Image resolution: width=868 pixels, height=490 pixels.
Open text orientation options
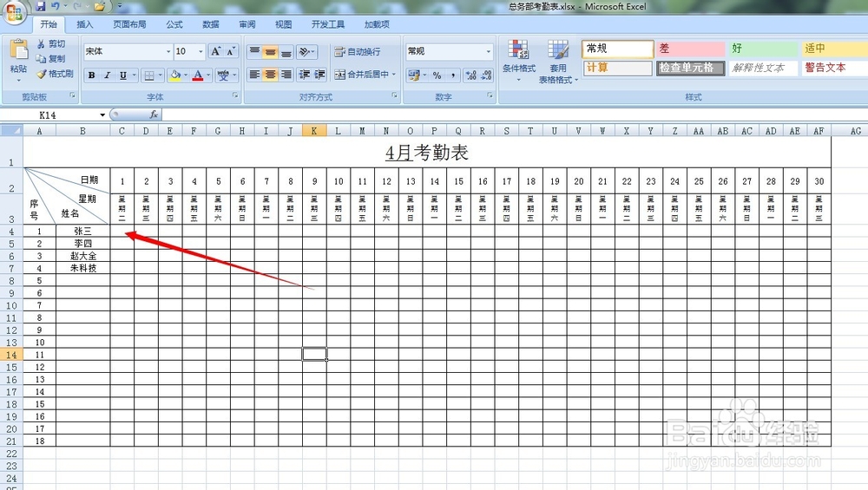pos(306,52)
